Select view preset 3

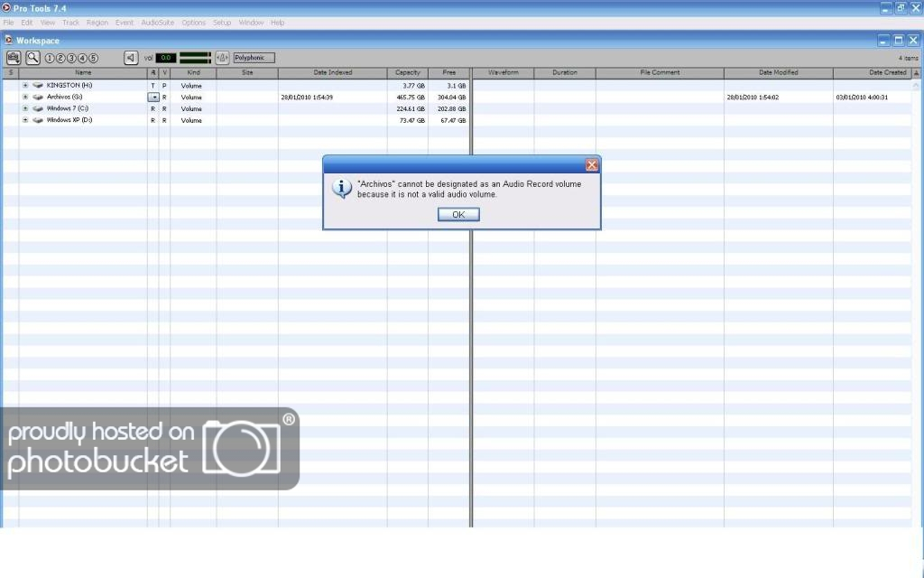[71, 59]
